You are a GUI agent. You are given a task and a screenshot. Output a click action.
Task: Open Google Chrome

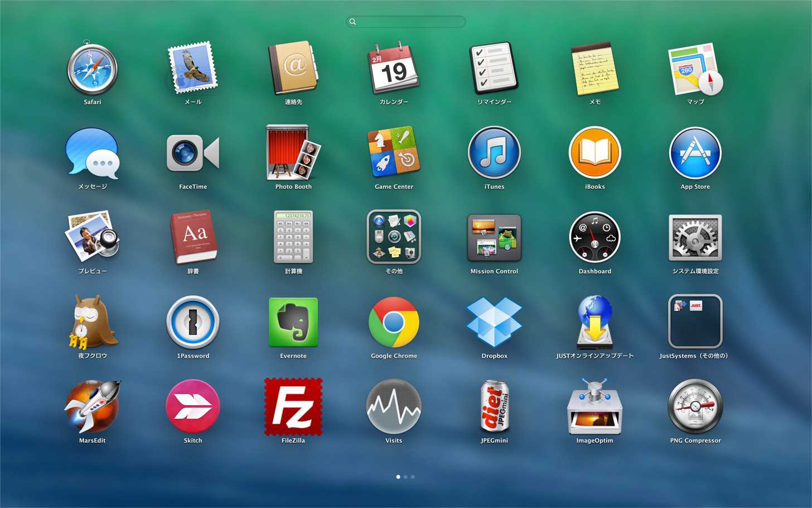[394, 322]
